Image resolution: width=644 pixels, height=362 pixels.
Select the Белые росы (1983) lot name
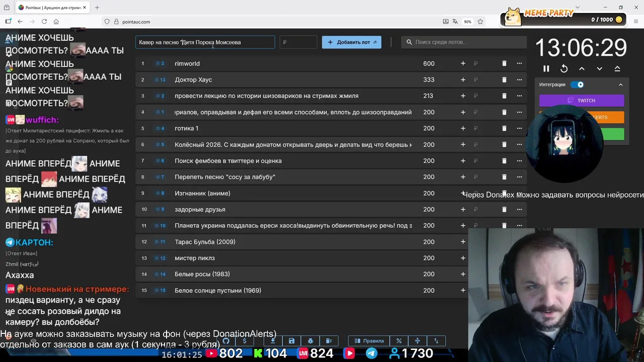[x=202, y=274]
